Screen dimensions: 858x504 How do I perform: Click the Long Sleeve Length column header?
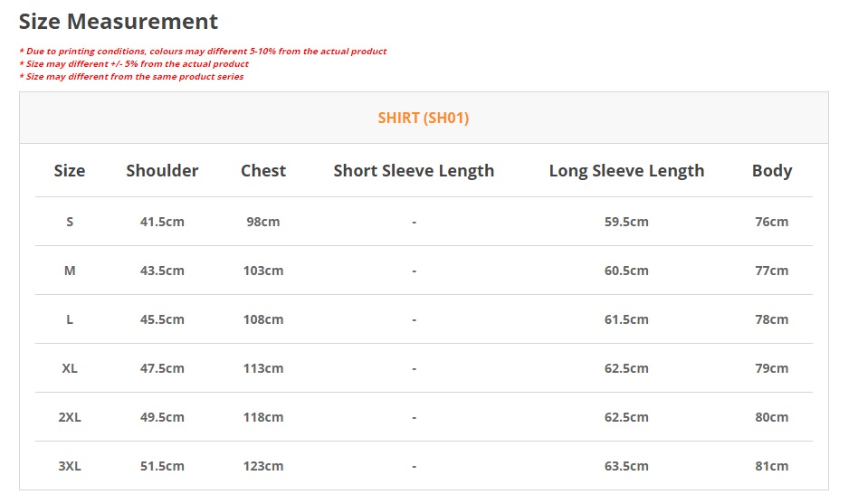[626, 171]
